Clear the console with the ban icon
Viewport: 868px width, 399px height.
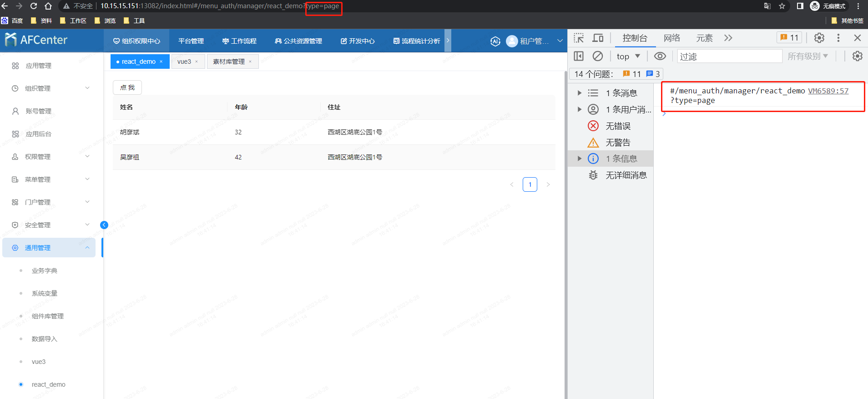(x=597, y=56)
